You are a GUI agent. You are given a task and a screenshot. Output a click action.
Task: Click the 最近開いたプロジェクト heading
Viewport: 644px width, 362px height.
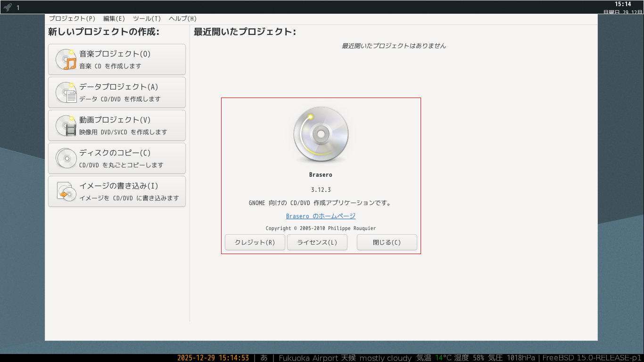pos(245,32)
